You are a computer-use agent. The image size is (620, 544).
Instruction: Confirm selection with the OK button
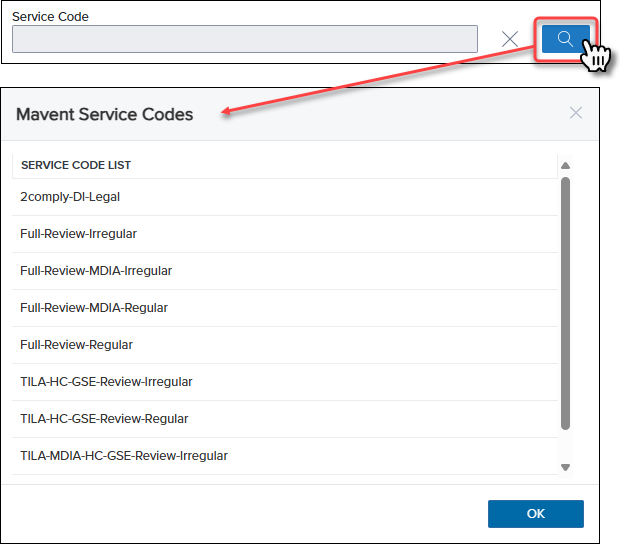click(x=535, y=514)
